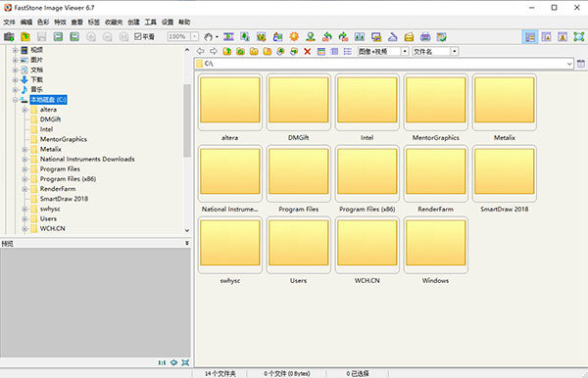Click the grayed-out Save As disk icon
The width and height of the screenshot is (588, 378).
click(41, 36)
